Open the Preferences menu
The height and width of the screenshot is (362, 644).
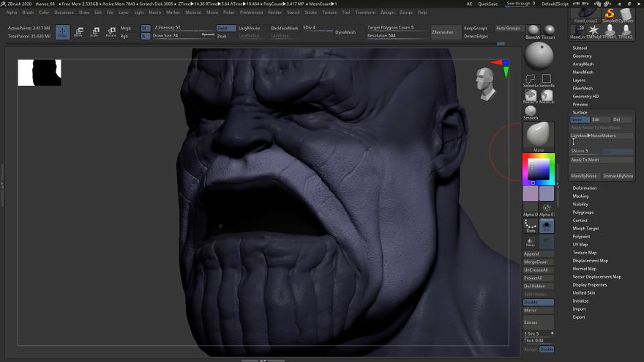click(x=251, y=12)
